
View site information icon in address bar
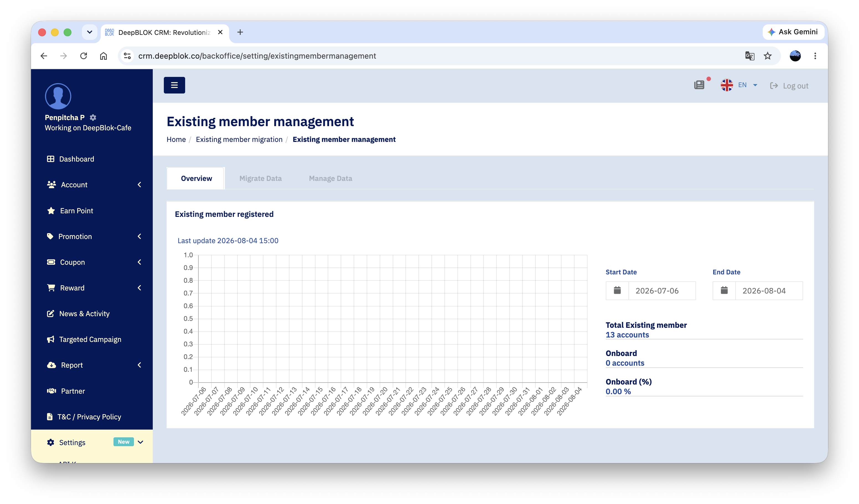[127, 56]
